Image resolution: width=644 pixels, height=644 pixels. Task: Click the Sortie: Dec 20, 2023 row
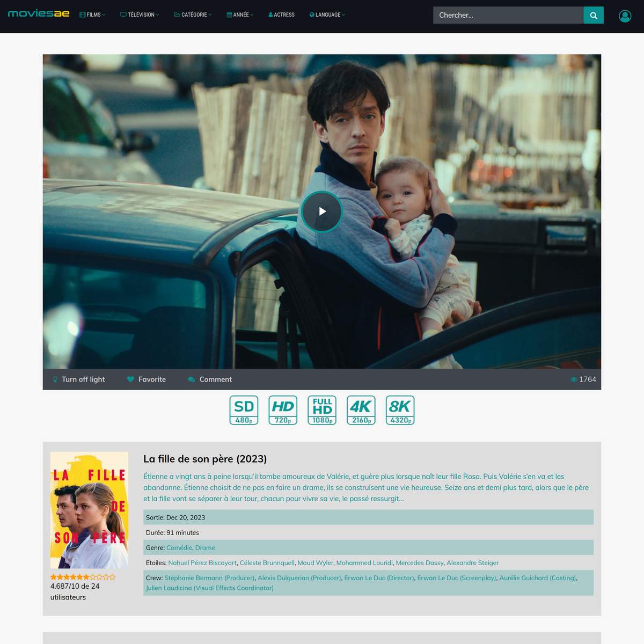coord(368,517)
